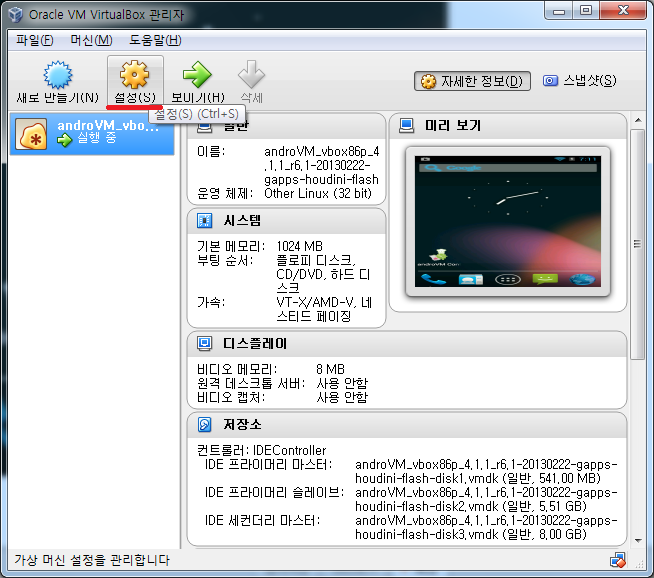Close the VirtualBox Manager window
Screen dimensions: 654x578
[x=623, y=11]
